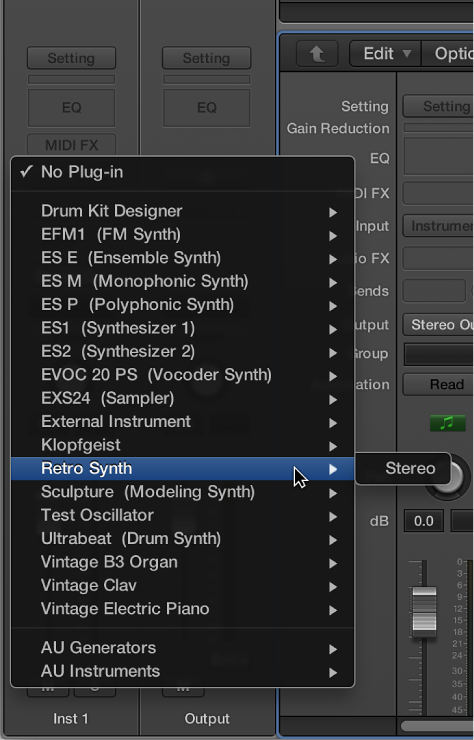Image resolution: width=474 pixels, height=740 pixels.
Task: Choose Sculpture (Modeling Synth)
Action: (x=183, y=492)
